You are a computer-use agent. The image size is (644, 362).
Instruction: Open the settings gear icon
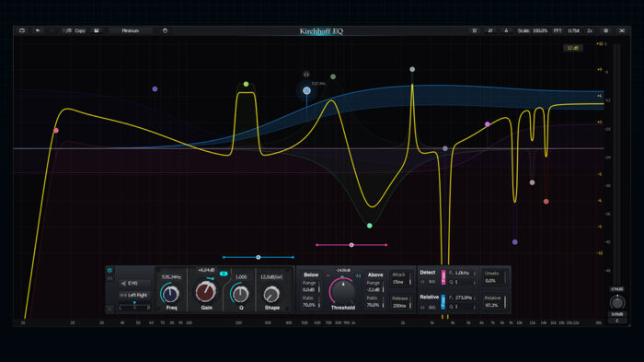605,30
